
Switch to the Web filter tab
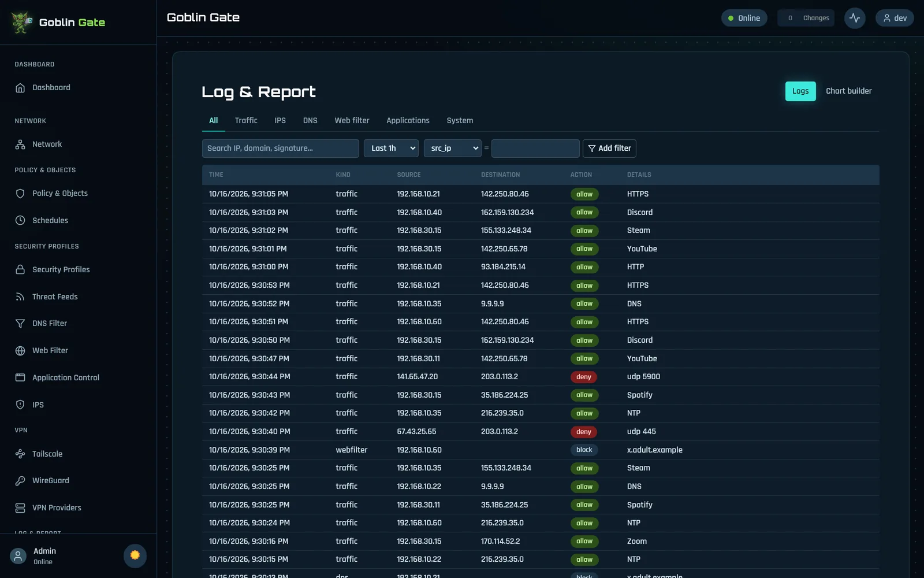pyautogui.click(x=352, y=120)
